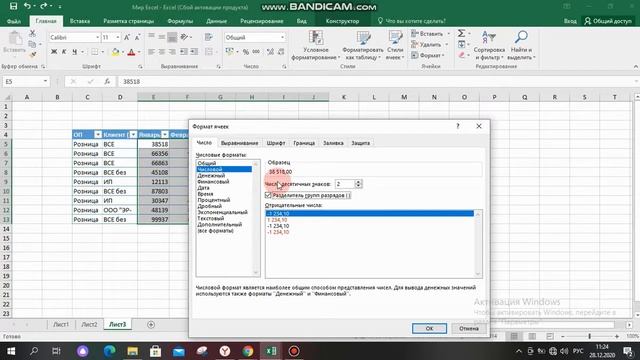Switch to the Лист1 sheet tab
The height and width of the screenshot is (360, 640).
click(x=61, y=324)
